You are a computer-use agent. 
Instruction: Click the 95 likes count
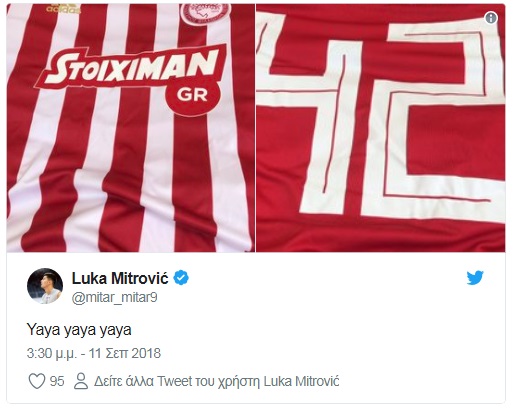coord(57,381)
